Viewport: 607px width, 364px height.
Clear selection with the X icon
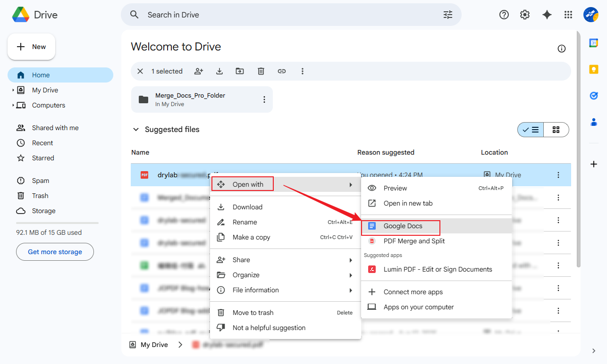(x=140, y=71)
